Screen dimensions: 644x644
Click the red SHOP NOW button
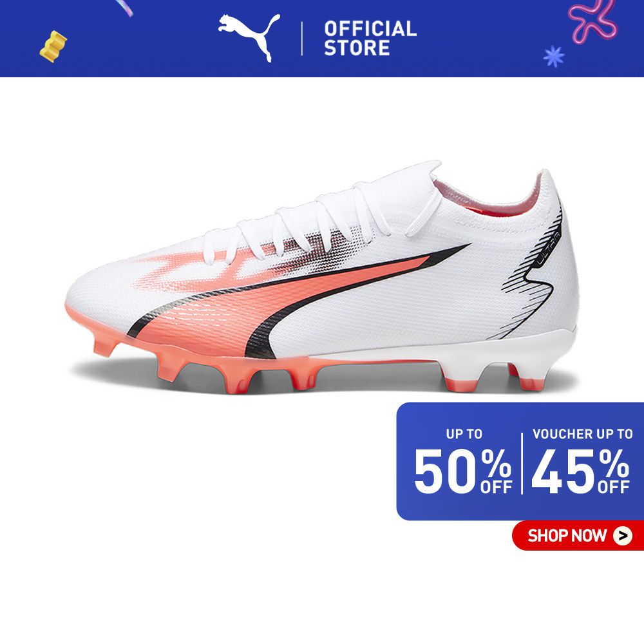(x=578, y=536)
